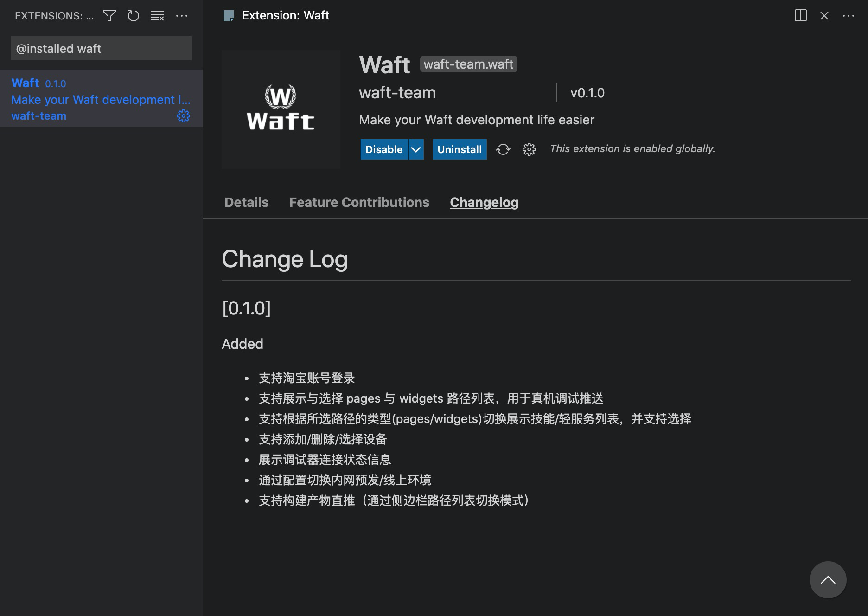Click the large Waft title
Screen dimensions: 868x616
[384, 64]
